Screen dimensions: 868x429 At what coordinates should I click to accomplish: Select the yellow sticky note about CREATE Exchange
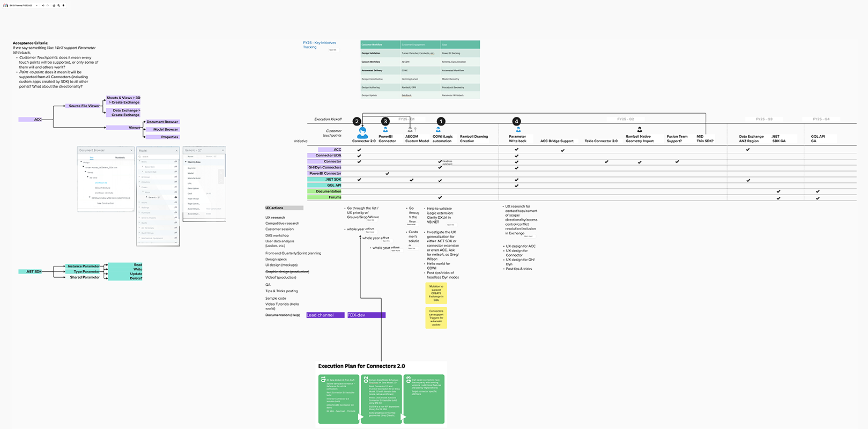[436, 293]
